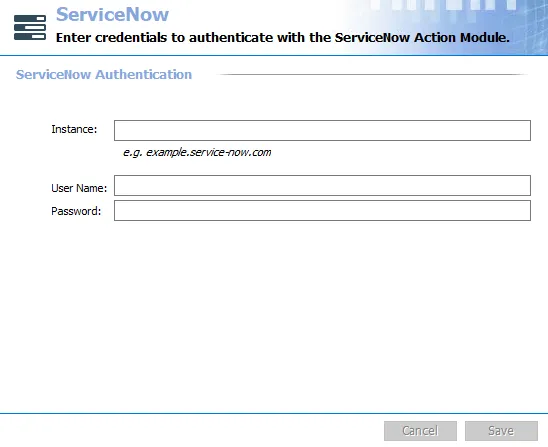Click the 'User Name:' label

79,188
